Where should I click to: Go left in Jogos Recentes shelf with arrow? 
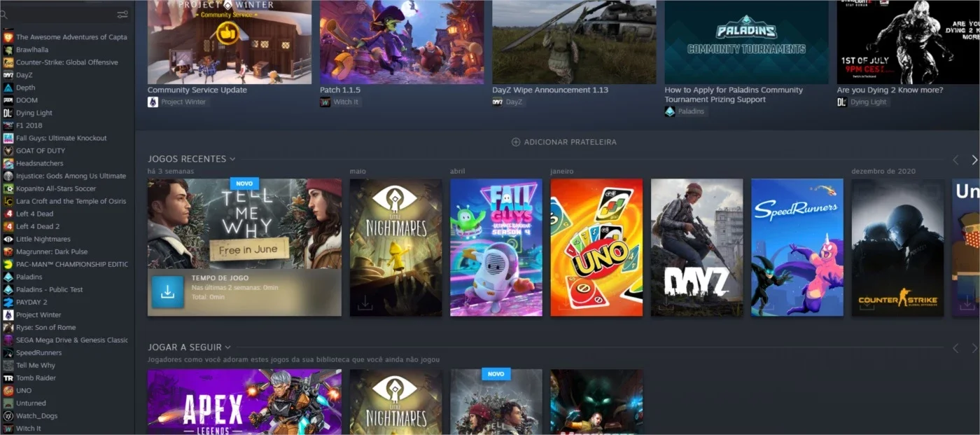tap(955, 160)
